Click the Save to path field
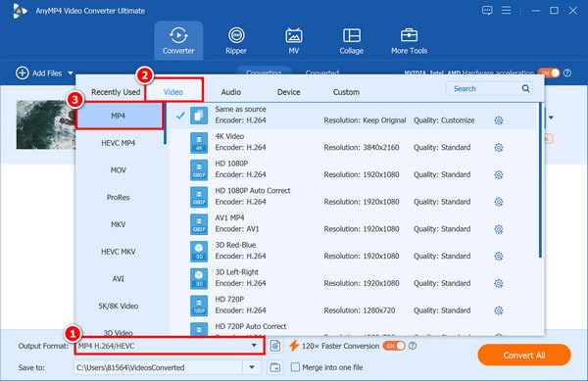588x381 pixels. [158, 367]
